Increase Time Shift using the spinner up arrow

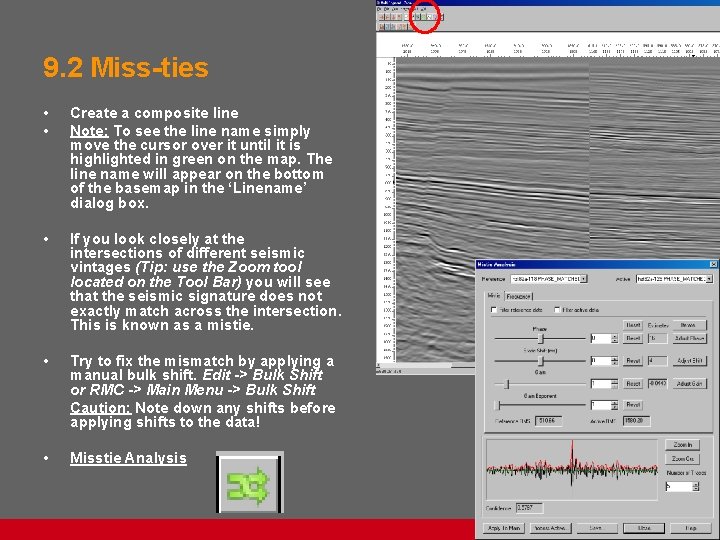tap(615, 359)
